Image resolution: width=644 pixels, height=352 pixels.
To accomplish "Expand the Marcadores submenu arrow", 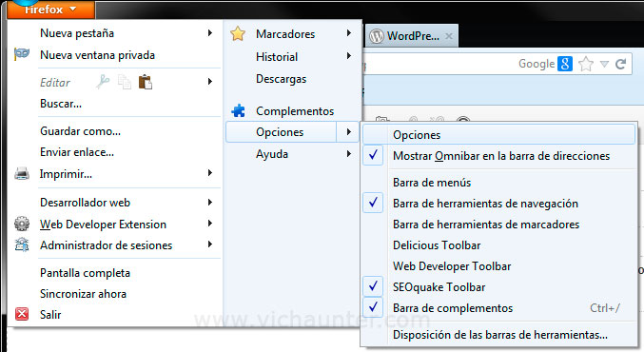I will [349, 33].
